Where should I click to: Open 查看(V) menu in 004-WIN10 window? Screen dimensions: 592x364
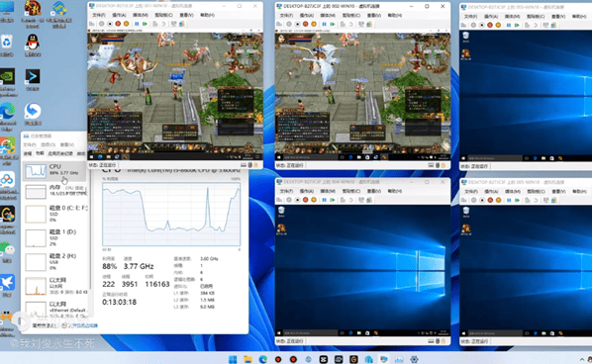[374, 191]
